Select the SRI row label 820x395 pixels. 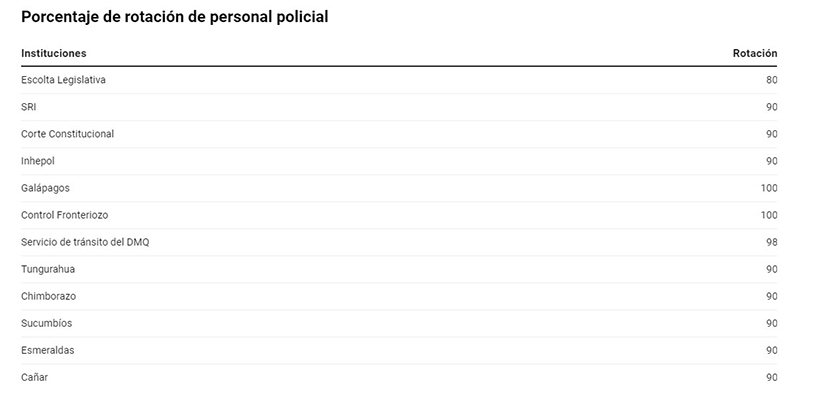[28, 107]
